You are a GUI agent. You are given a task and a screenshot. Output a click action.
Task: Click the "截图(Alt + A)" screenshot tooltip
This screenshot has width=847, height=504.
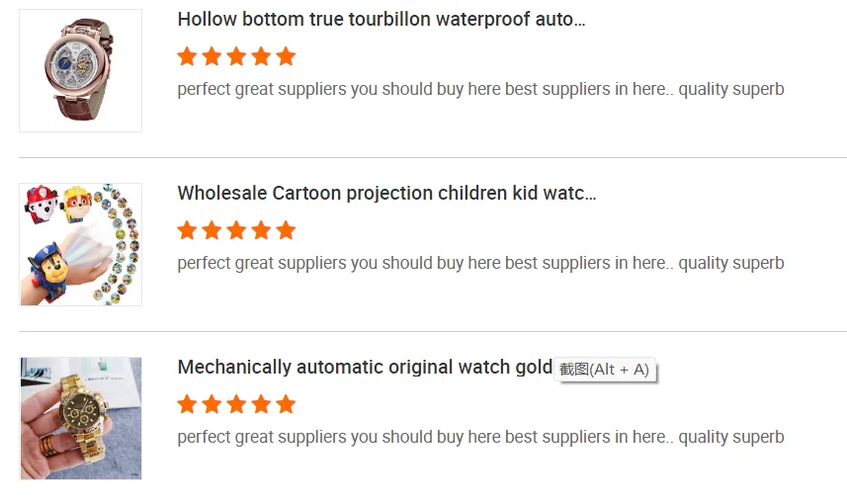click(x=605, y=370)
